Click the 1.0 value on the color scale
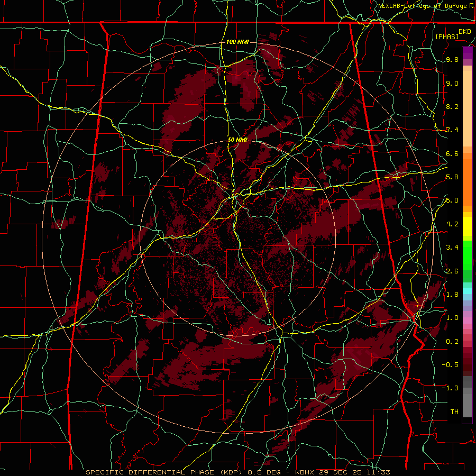Screen dimensions: 476x476 (x=452, y=318)
